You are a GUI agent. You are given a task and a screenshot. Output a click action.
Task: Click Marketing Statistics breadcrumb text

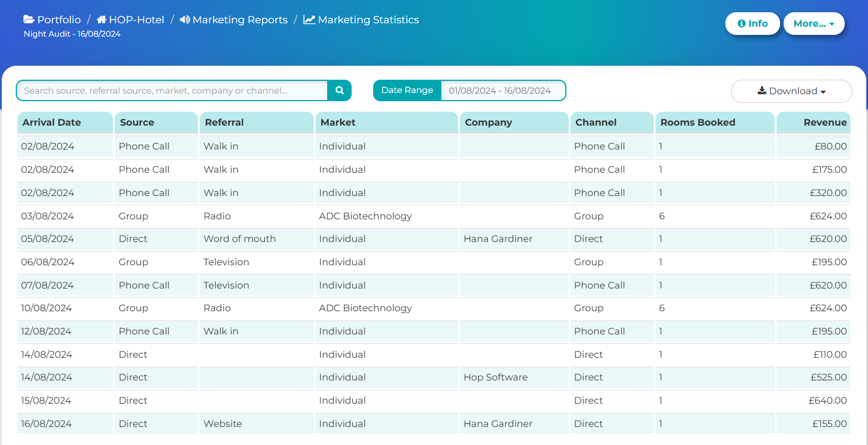click(369, 20)
